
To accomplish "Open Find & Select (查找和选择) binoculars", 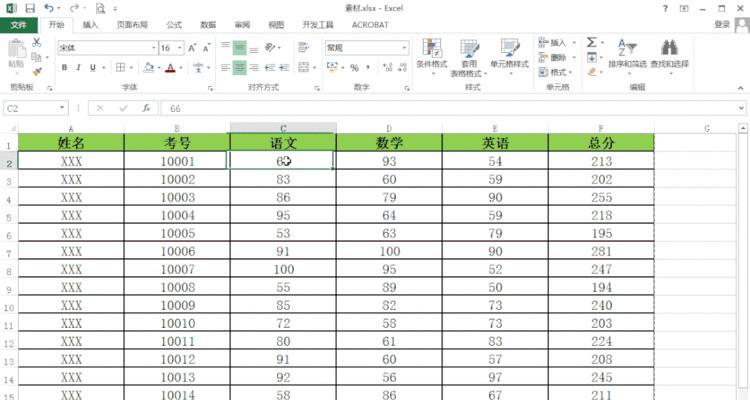I will click(670, 55).
